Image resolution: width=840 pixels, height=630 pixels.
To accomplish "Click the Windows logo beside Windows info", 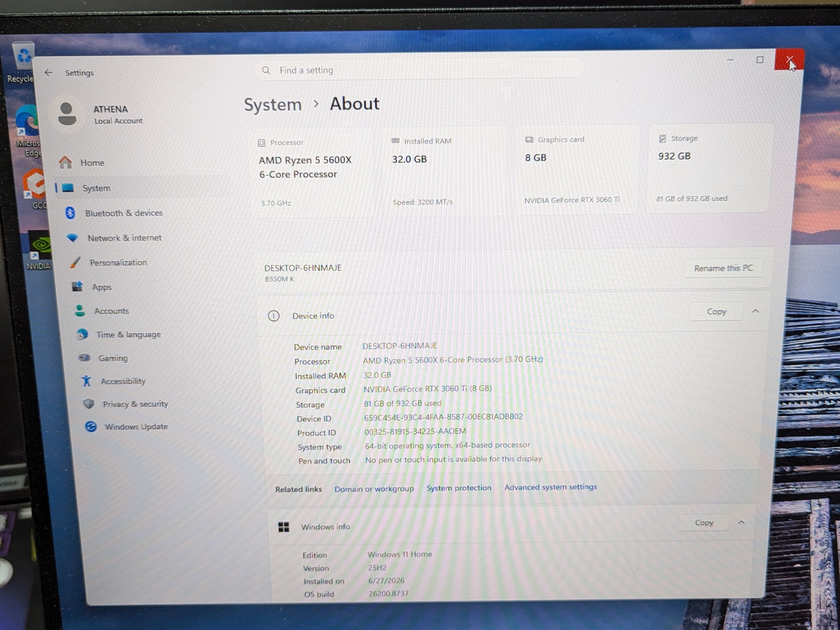I will point(284,527).
